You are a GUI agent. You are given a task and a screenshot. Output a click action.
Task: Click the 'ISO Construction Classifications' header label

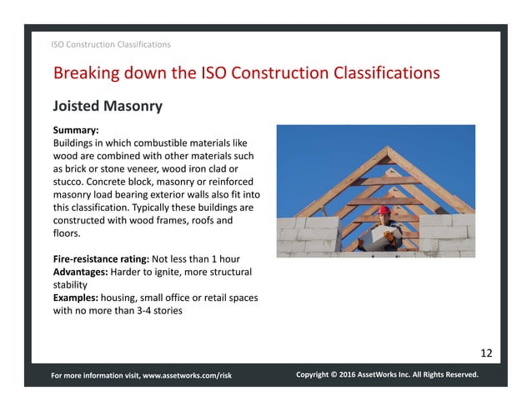pos(111,44)
